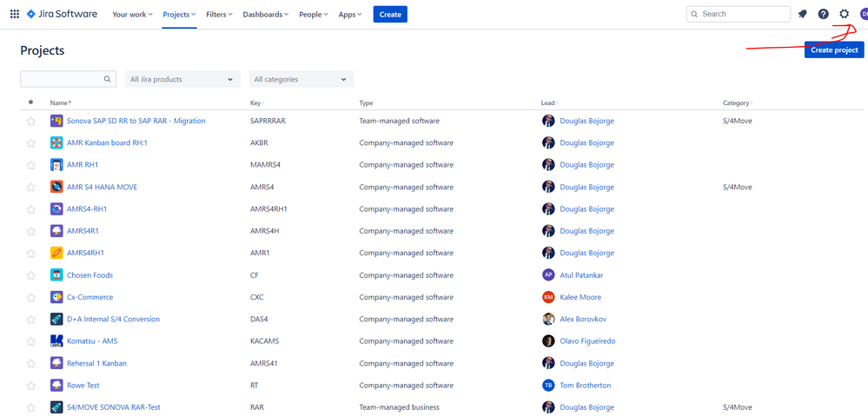Star the Komatsu - AMS project

pyautogui.click(x=31, y=341)
